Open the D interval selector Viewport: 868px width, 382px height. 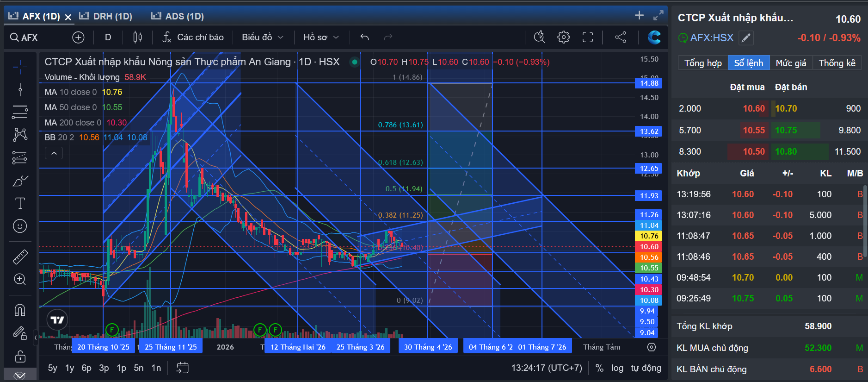click(x=108, y=38)
